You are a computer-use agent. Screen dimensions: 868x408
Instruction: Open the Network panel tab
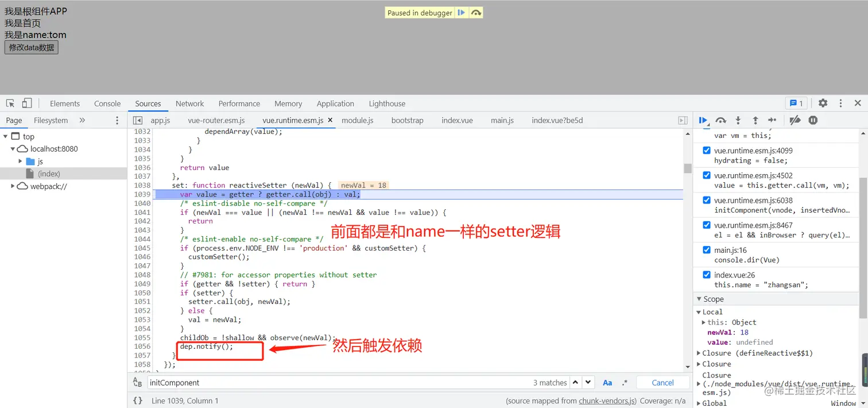[x=189, y=103]
